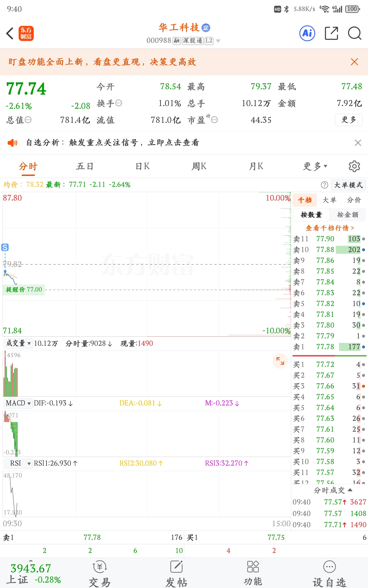
Task: Switch to 日K chart tab
Action: pos(143,166)
